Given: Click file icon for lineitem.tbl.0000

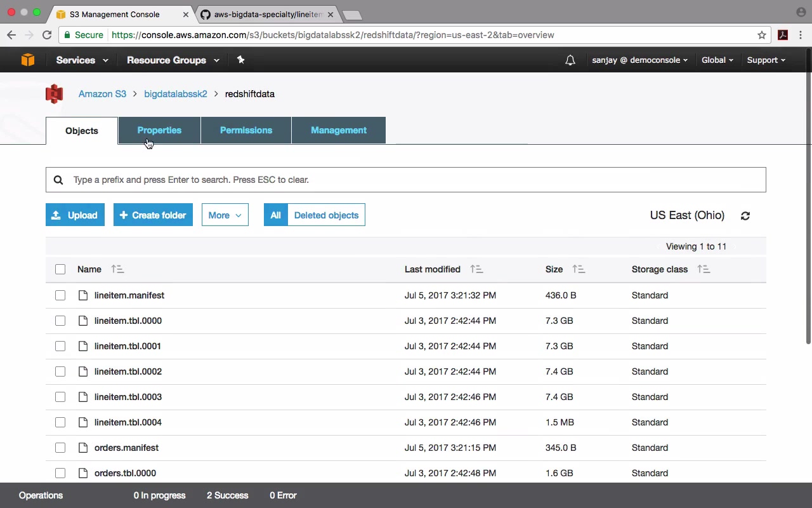Looking at the screenshot, I should point(83,321).
